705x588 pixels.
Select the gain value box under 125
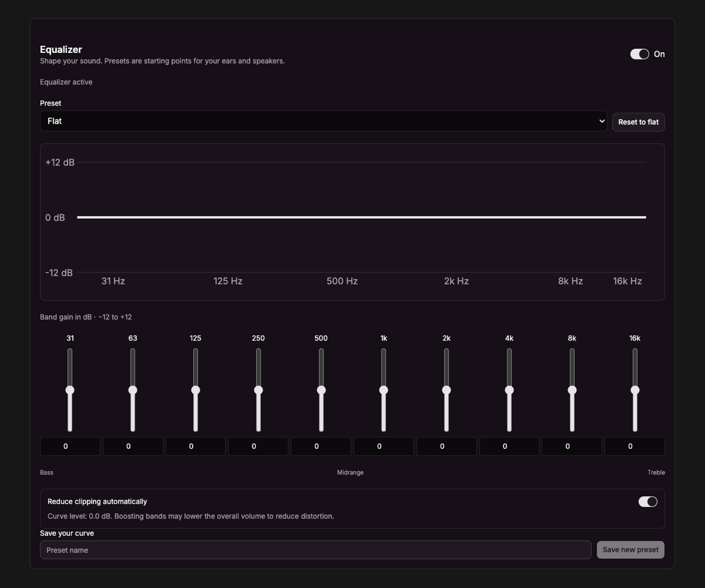pos(195,446)
